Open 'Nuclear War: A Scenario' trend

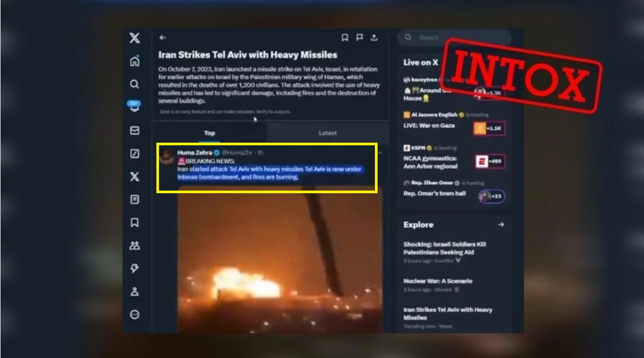click(438, 281)
